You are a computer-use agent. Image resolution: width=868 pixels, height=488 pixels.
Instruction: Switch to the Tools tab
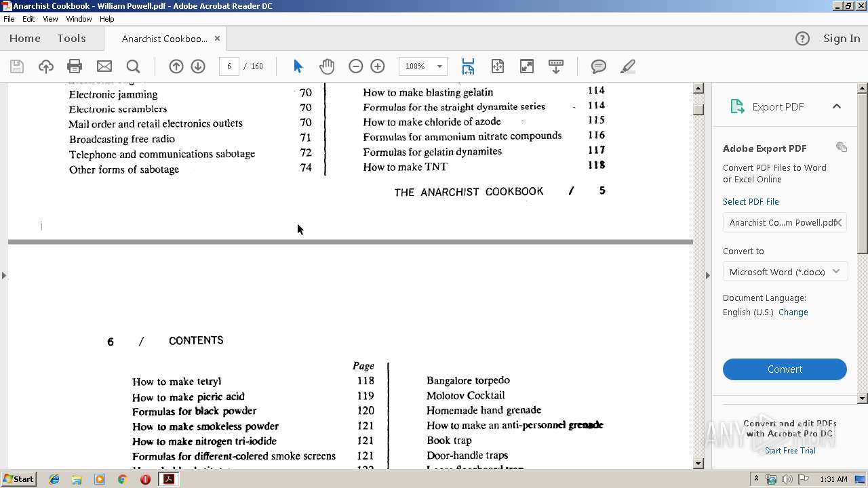(71, 39)
